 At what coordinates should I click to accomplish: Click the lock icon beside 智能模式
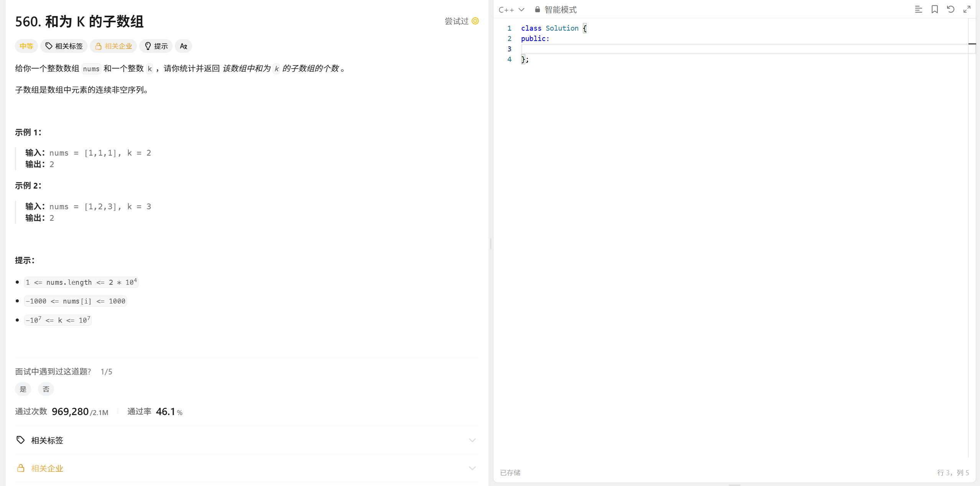[537, 10]
